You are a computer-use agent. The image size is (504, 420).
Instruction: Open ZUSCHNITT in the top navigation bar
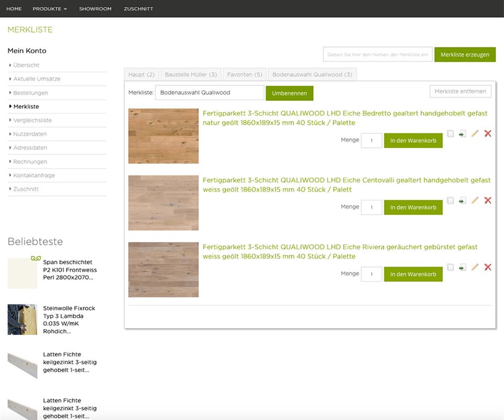coord(139,9)
